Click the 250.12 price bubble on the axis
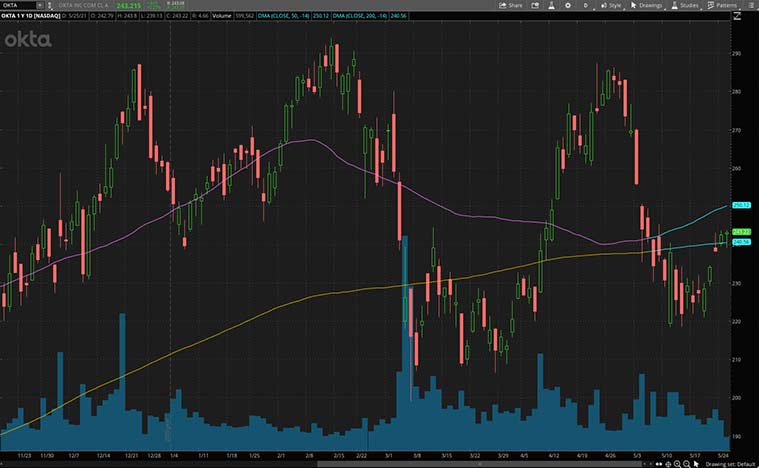This screenshot has width=759, height=468. coord(741,205)
